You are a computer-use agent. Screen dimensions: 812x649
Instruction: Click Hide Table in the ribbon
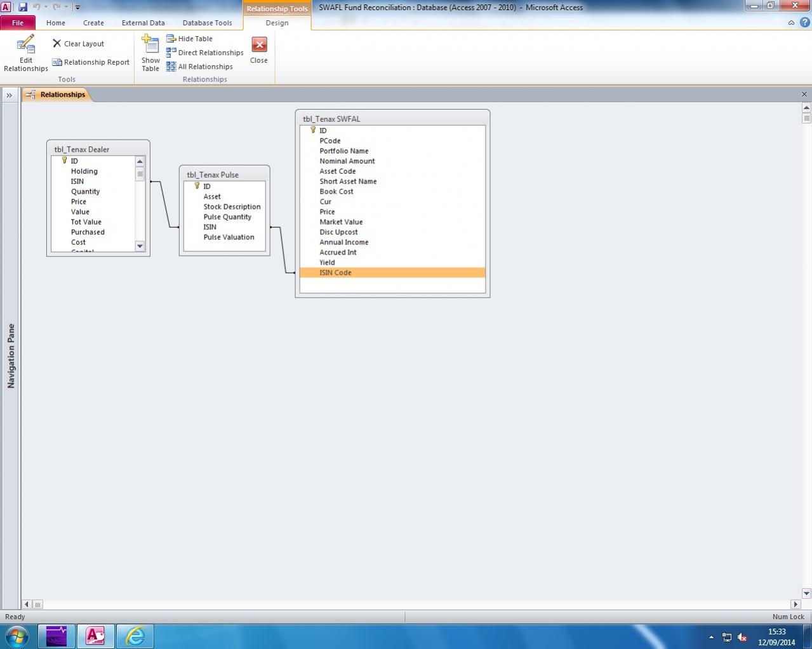pos(189,39)
